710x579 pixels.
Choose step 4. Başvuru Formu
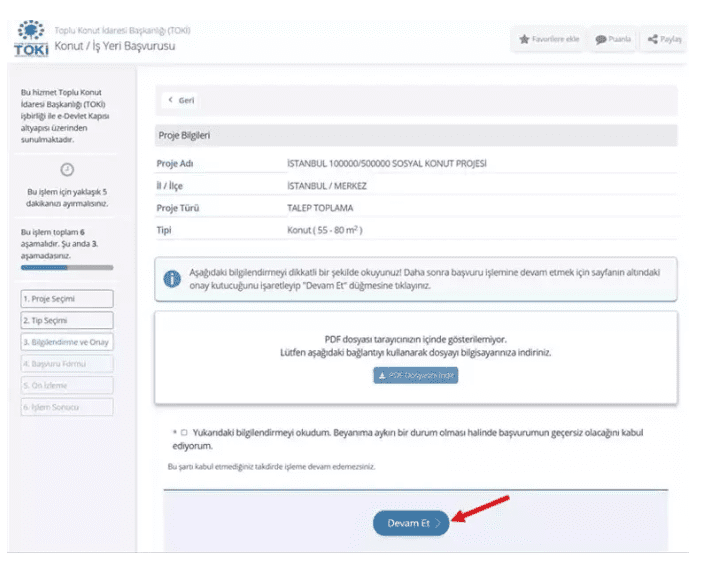coord(66,363)
